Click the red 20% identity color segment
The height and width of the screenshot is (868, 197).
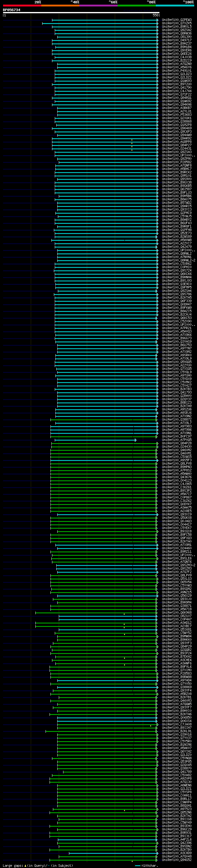click(22, 6)
